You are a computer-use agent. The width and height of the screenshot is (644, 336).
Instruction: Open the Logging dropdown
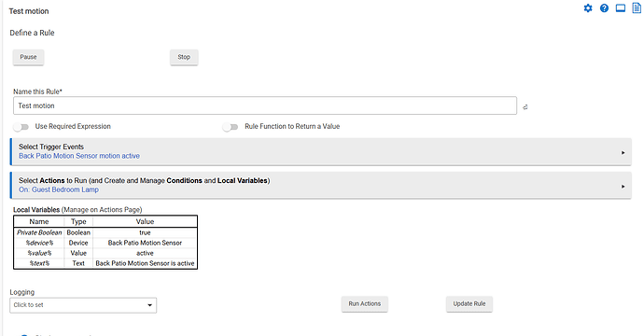click(83, 305)
